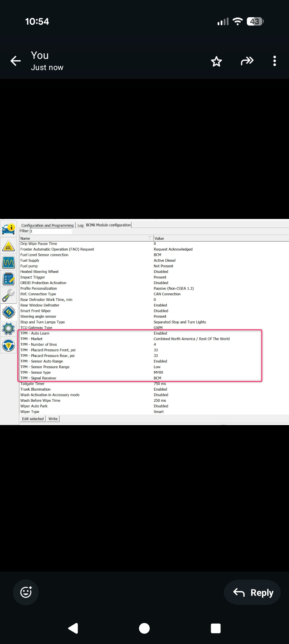The image size is (289, 644).
Task: Tap the Reply button
Action: point(252,592)
